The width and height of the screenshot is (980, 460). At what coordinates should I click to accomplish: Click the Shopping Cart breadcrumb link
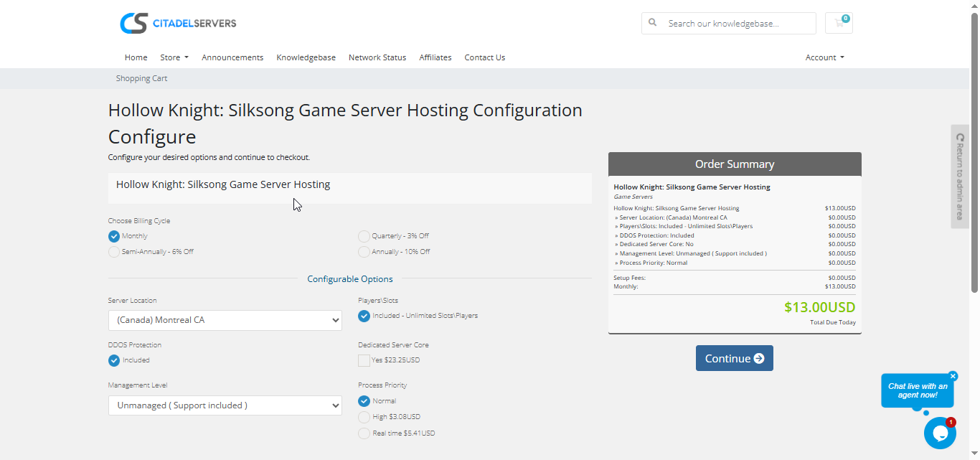coord(141,78)
